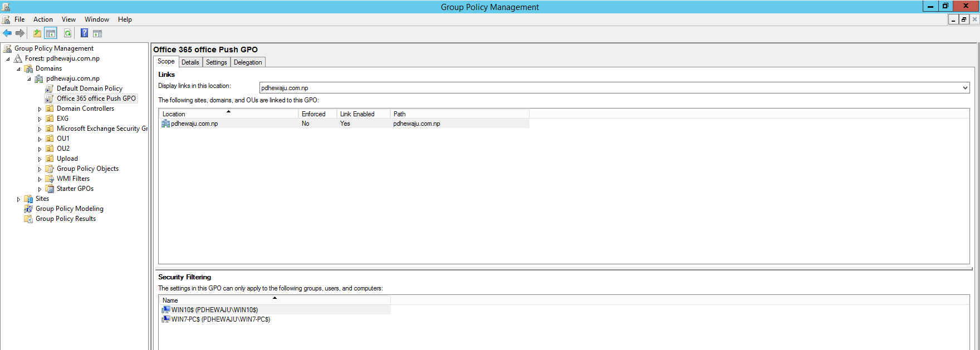Collapse the pdhewaju.com.np domain node
This screenshot has height=350, width=980.
(x=29, y=79)
